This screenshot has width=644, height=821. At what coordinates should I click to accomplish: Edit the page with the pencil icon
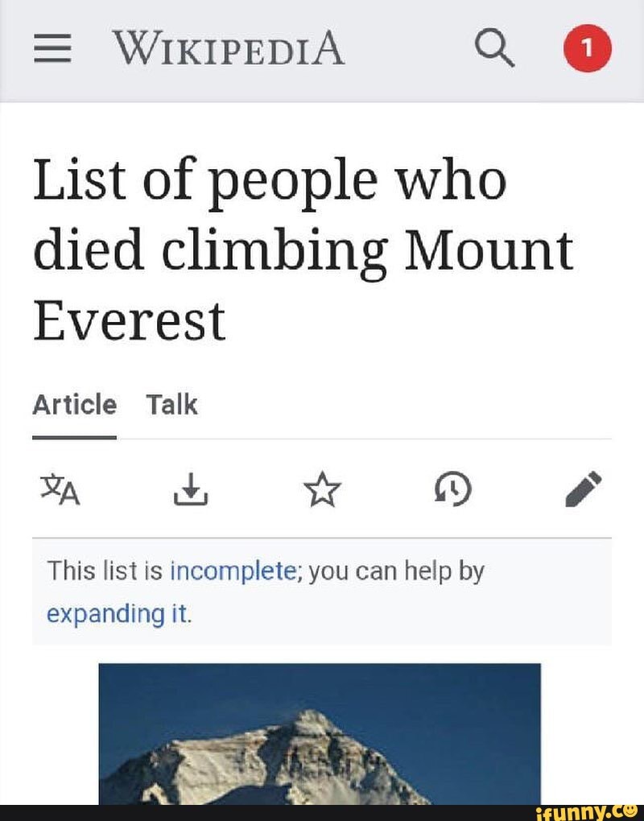click(x=584, y=489)
